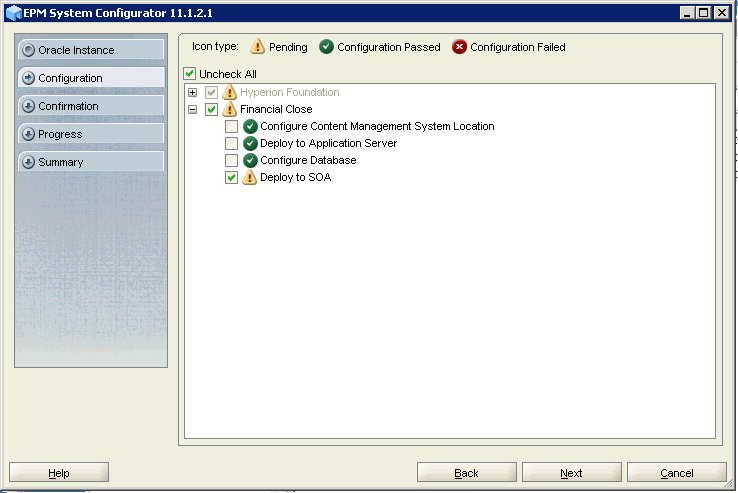Click the Confirmation step down-arrow icon
Viewport: 738px width, 493px height.
coord(28,106)
